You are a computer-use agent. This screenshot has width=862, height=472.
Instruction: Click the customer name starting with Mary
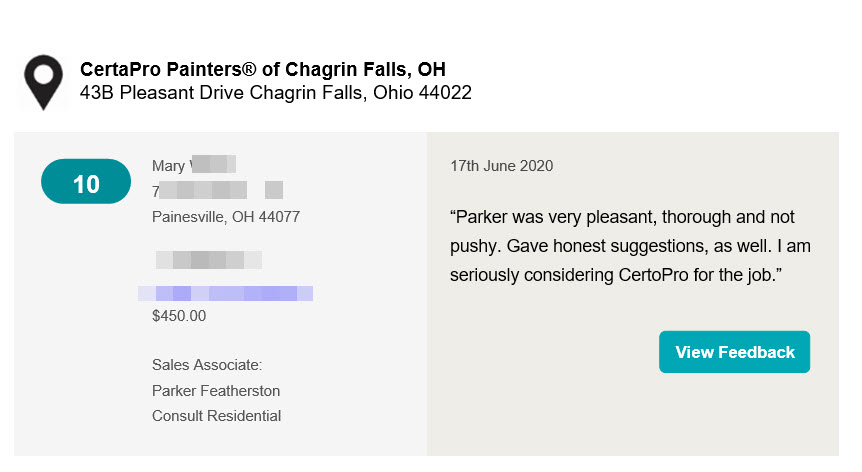194,165
